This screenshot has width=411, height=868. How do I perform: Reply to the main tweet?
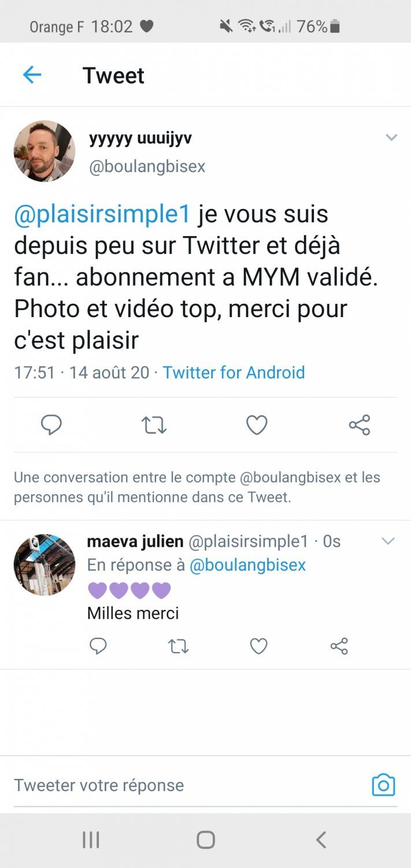51,425
